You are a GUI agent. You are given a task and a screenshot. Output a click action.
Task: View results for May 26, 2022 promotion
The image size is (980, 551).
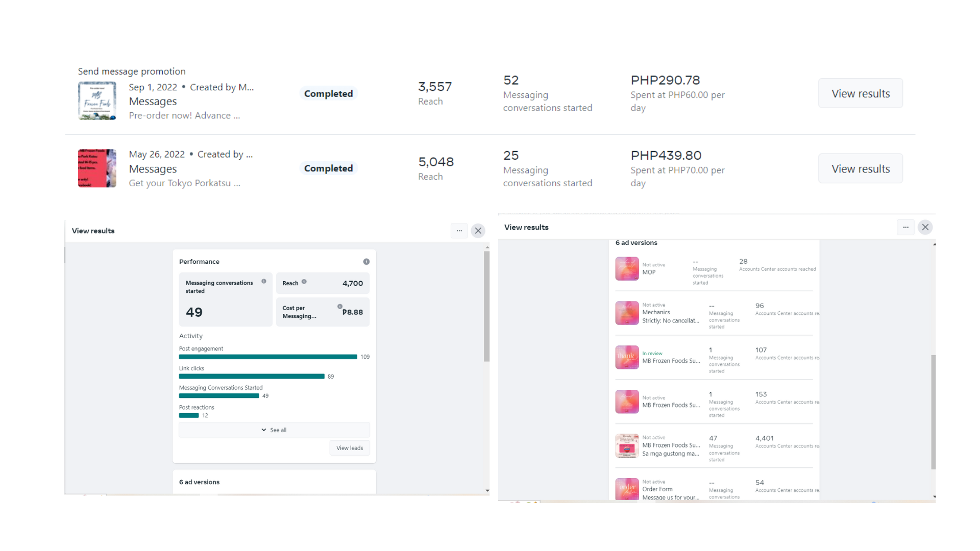860,169
